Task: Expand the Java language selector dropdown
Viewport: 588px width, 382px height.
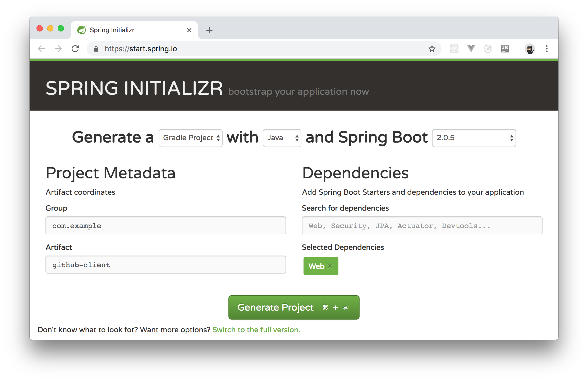Action: point(282,138)
